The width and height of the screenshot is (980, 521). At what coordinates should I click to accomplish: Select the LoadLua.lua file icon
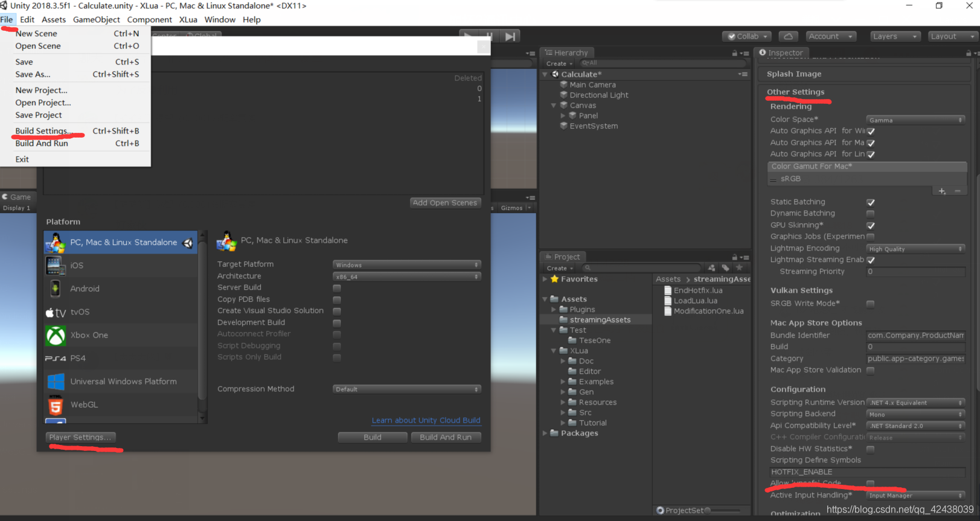pyautogui.click(x=668, y=301)
